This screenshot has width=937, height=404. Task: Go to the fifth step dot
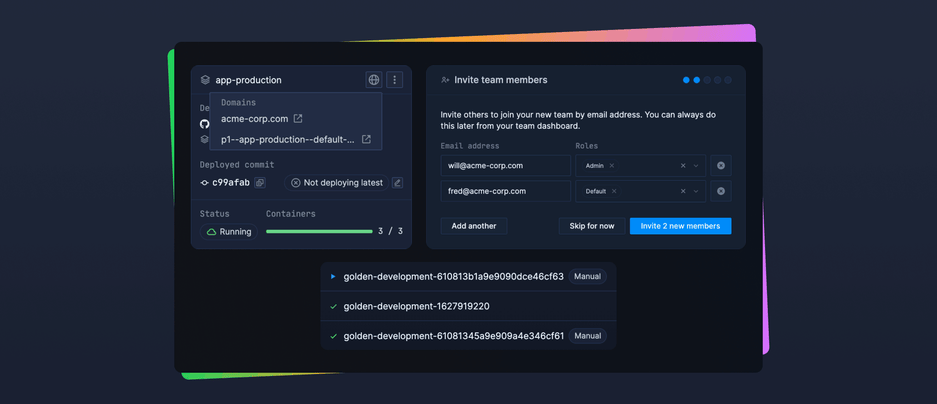point(728,80)
